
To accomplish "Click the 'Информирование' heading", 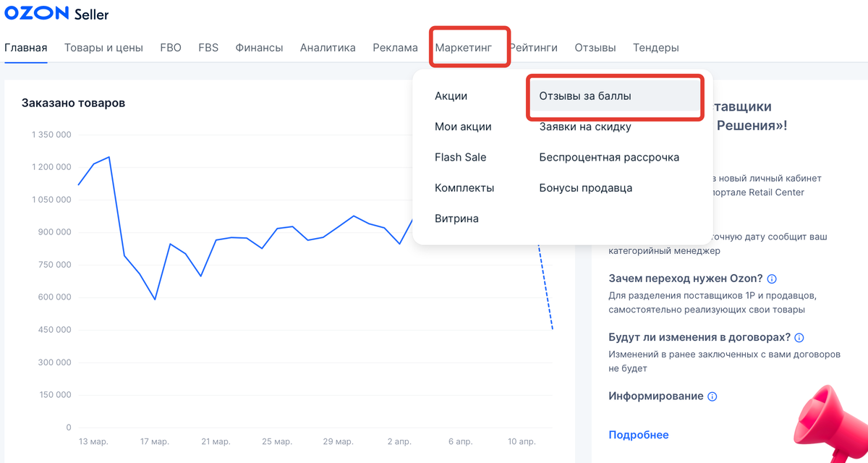I will pyautogui.click(x=656, y=396).
